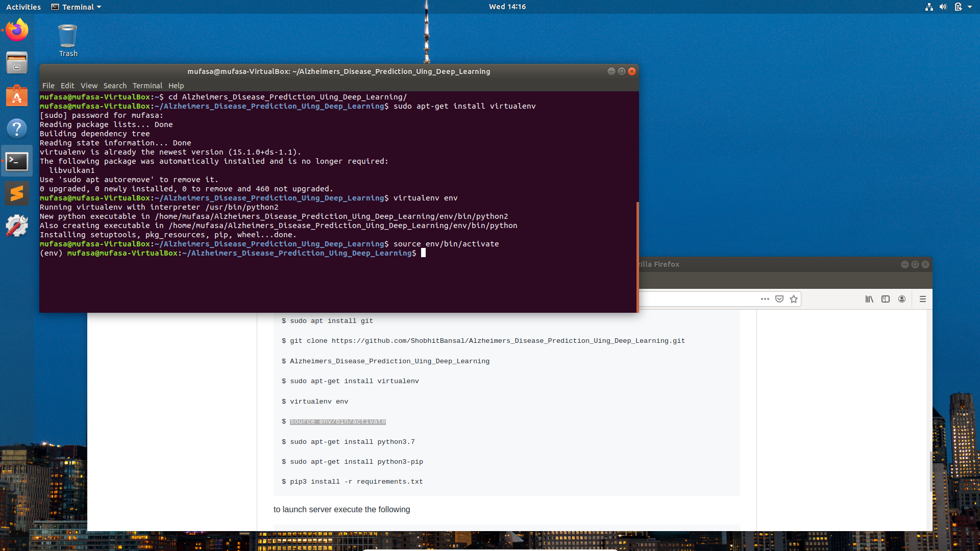Open Ubuntu Software center icon
Image resolution: width=980 pixels, height=551 pixels.
tap(17, 96)
